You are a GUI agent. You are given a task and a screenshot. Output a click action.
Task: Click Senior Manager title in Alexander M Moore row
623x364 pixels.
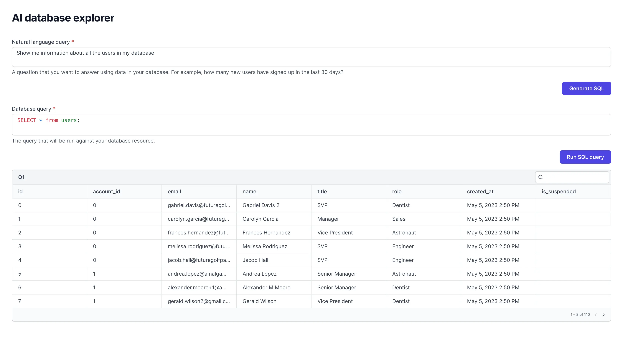pyautogui.click(x=349, y=288)
